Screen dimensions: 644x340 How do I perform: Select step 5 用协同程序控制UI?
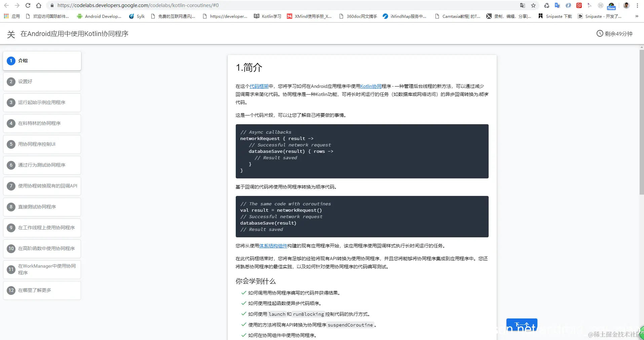[x=42, y=144]
